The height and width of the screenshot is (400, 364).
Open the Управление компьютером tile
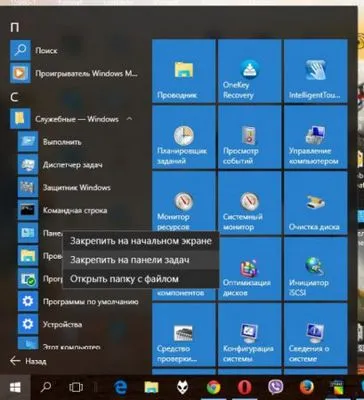pos(316,137)
